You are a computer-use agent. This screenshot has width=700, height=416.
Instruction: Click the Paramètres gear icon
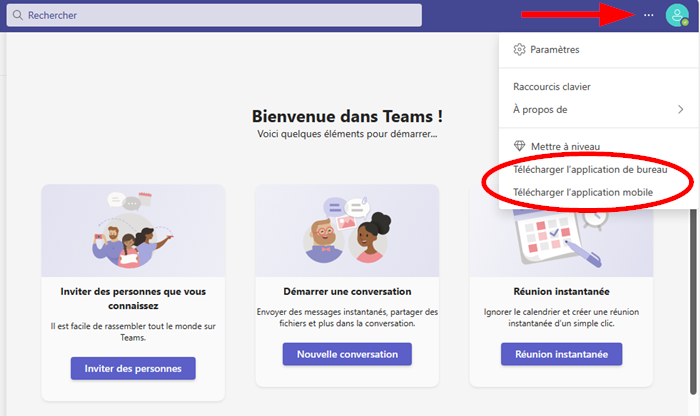[x=519, y=49]
